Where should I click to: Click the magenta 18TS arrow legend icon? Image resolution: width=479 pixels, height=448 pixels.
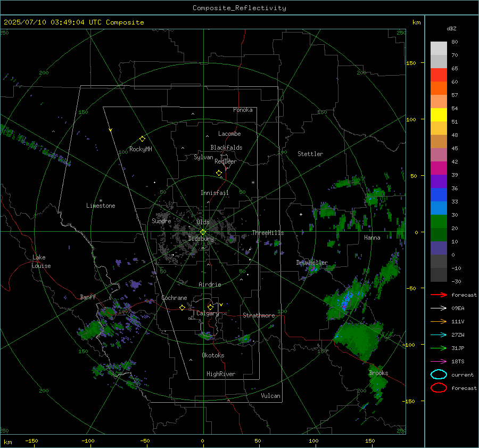(x=439, y=362)
